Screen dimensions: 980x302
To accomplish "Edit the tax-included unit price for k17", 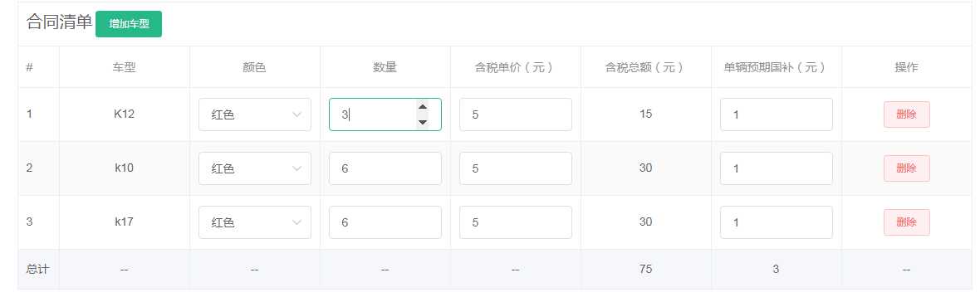I will click(516, 222).
